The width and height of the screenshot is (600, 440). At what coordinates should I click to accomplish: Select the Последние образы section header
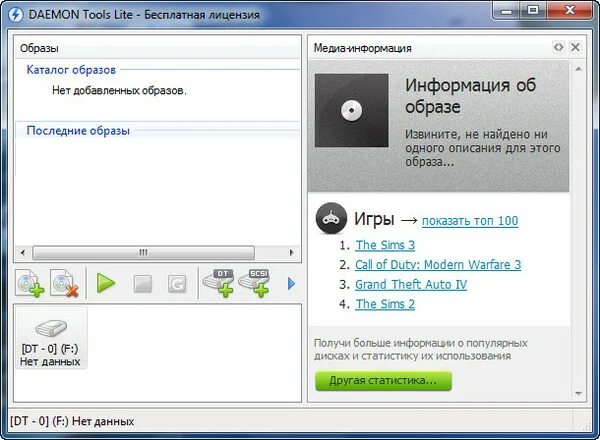click(78, 131)
